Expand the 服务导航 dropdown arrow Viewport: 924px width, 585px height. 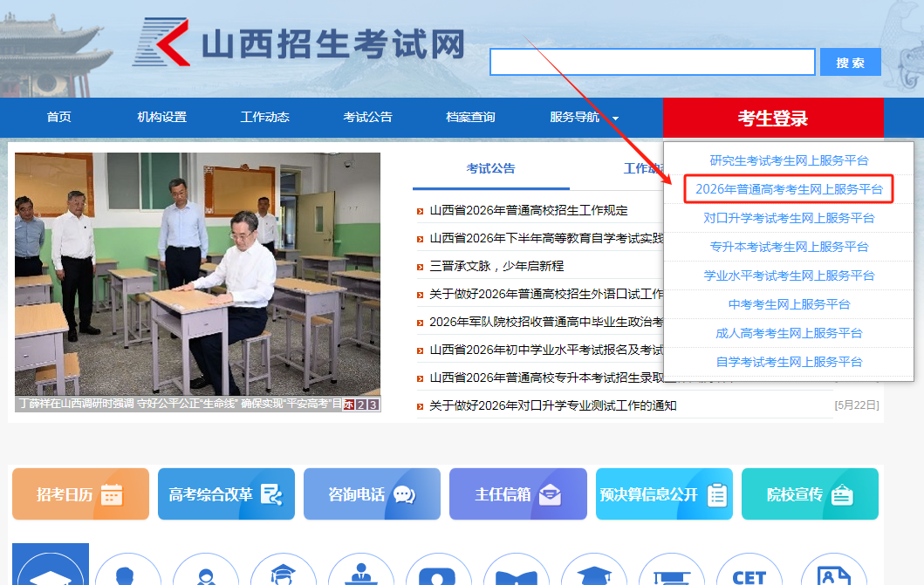tap(616, 119)
